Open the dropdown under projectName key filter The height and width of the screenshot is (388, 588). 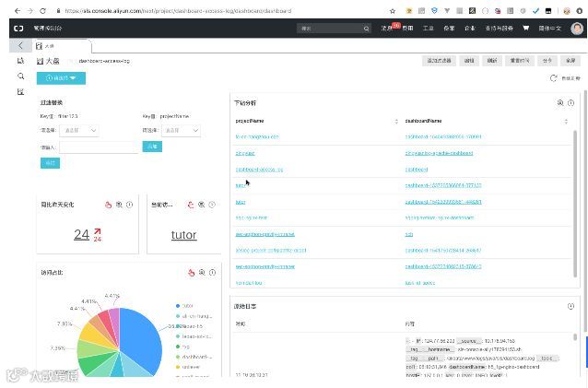(x=182, y=131)
